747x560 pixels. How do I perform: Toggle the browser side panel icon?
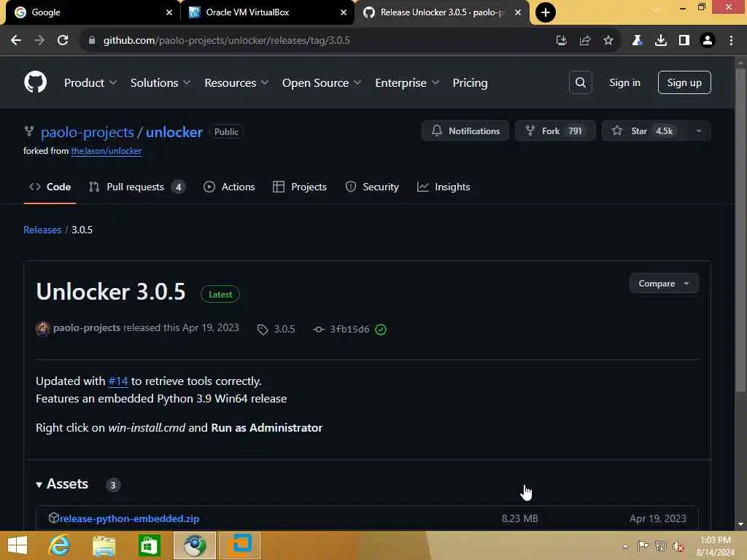[684, 41]
